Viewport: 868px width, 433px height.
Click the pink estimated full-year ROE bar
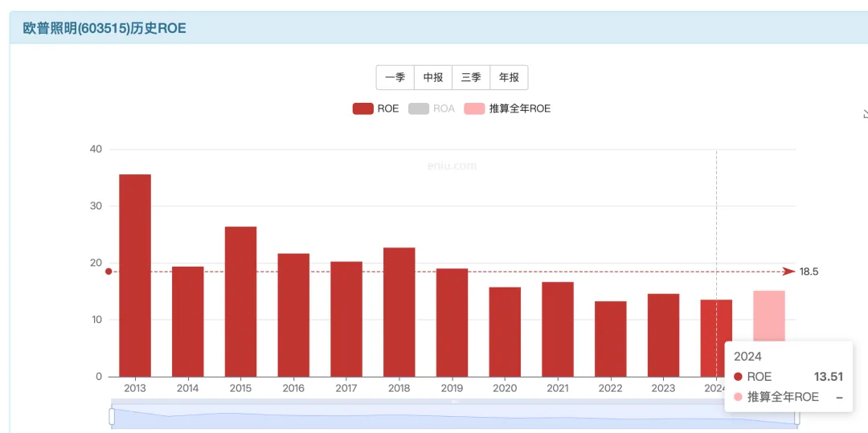pos(769,316)
